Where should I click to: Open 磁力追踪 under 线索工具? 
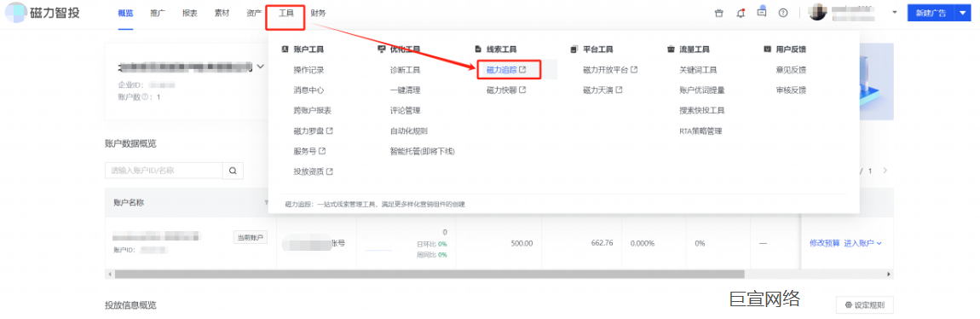(x=506, y=70)
